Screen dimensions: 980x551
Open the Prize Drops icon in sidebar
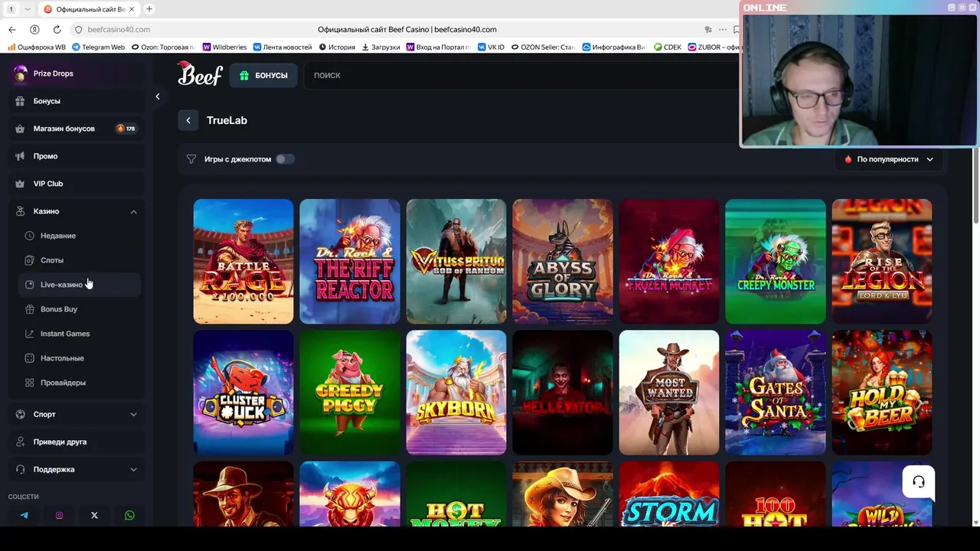tap(20, 73)
